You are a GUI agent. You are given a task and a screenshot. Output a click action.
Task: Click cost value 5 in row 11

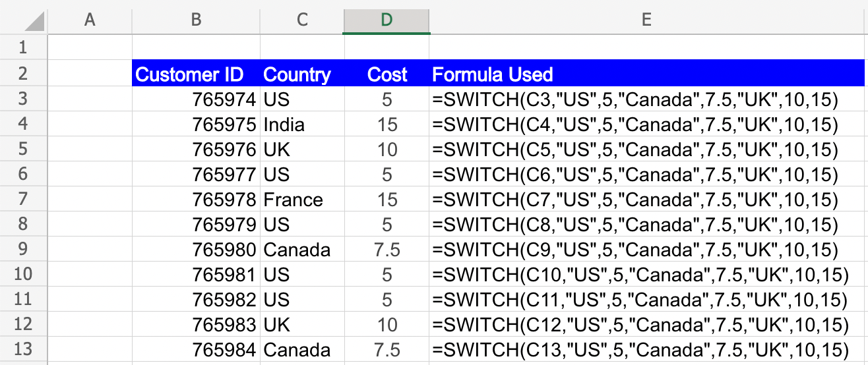click(x=387, y=299)
